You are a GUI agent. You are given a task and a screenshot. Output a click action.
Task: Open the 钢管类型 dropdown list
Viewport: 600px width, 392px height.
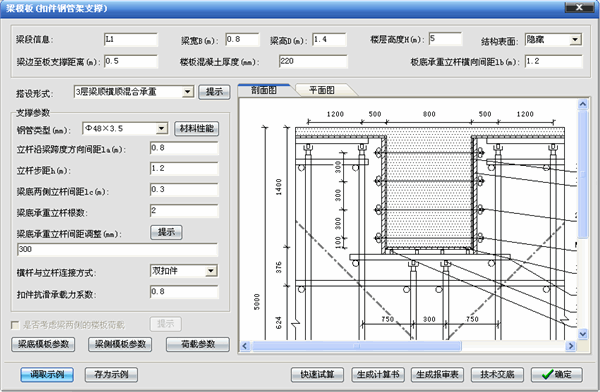162,128
